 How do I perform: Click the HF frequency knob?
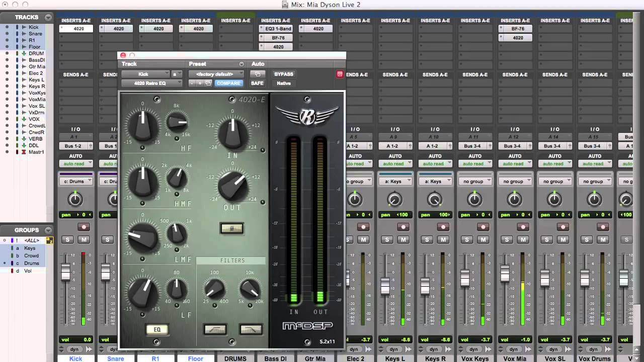pyautogui.click(x=177, y=122)
